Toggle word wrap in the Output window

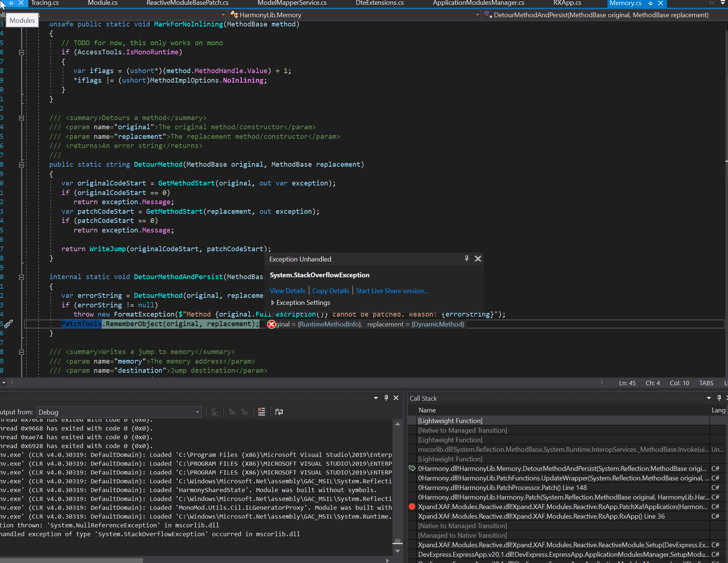point(279,411)
